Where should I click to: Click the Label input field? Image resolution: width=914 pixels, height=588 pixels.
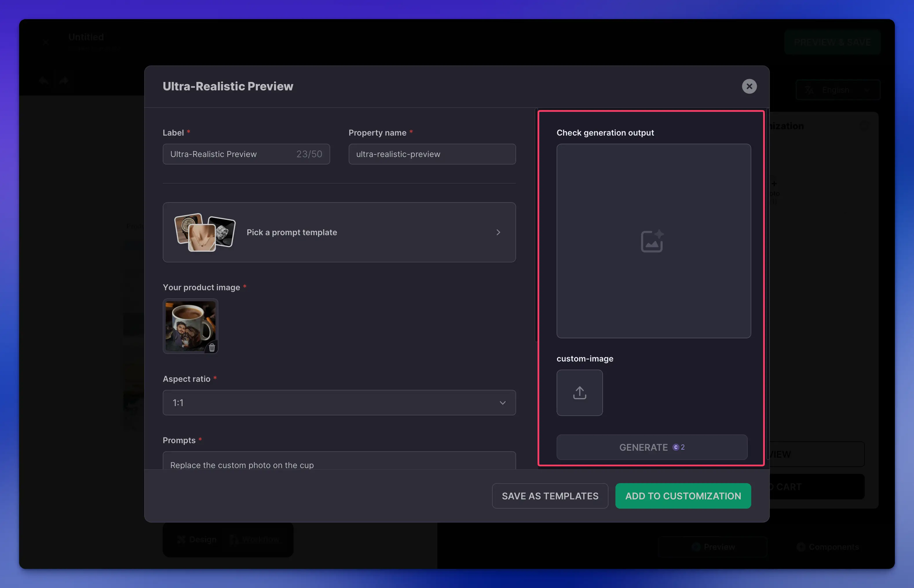pyautogui.click(x=229, y=154)
